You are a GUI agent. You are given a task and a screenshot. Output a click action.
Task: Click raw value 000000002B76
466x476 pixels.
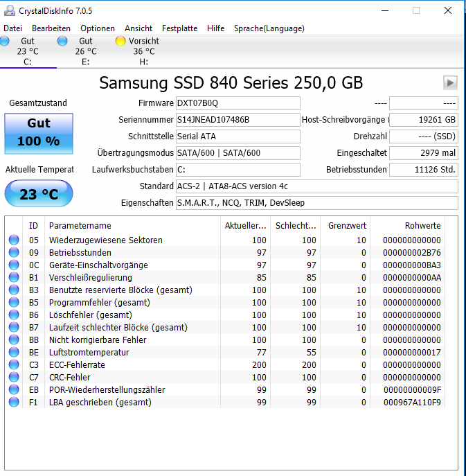(412, 253)
